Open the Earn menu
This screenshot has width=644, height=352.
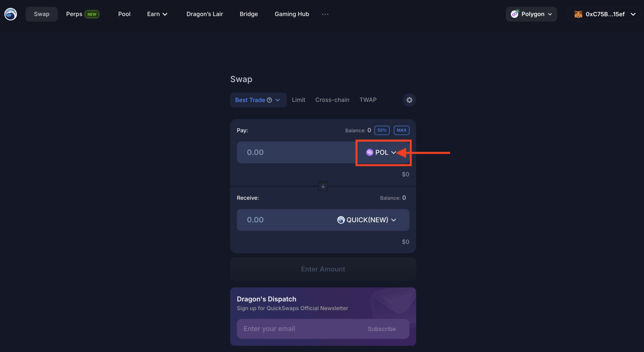pos(157,14)
